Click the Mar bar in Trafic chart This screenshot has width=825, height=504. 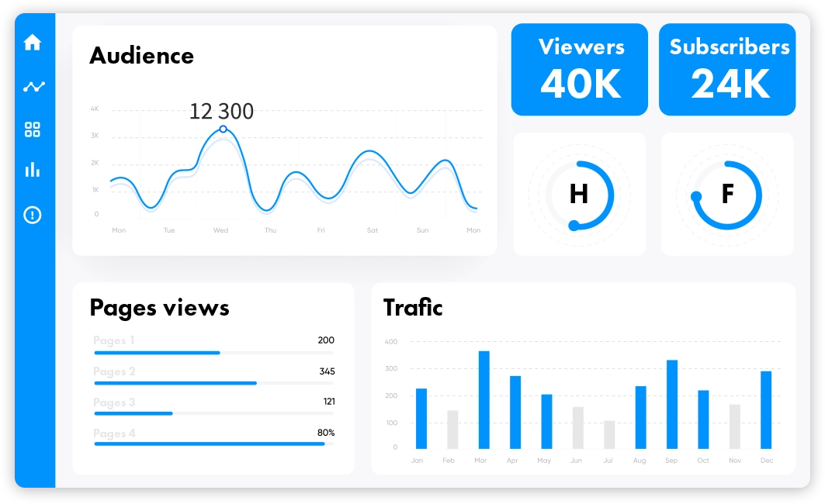click(484, 400)
